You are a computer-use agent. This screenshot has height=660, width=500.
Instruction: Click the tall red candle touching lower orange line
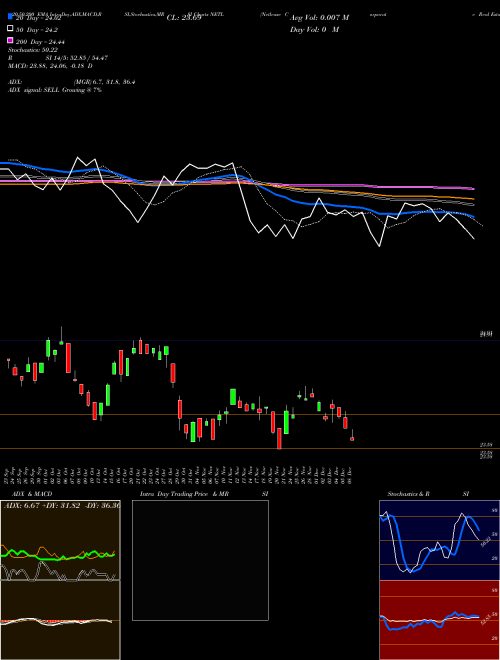click(x=279, y=438)
